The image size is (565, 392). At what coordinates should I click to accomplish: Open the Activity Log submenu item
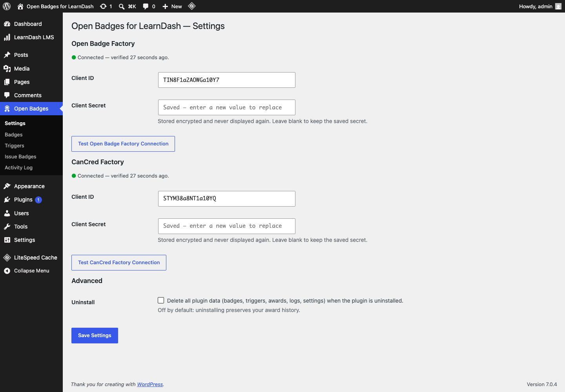[19, 167]
